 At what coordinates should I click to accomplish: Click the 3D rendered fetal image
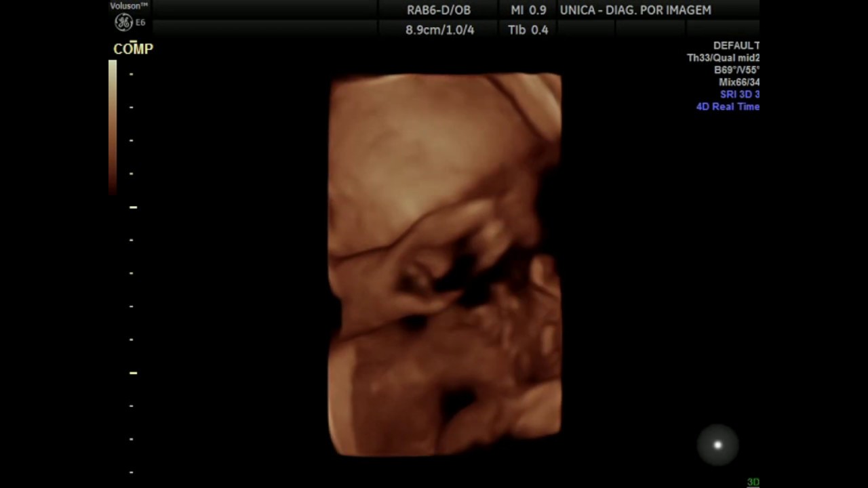point(445,264)
